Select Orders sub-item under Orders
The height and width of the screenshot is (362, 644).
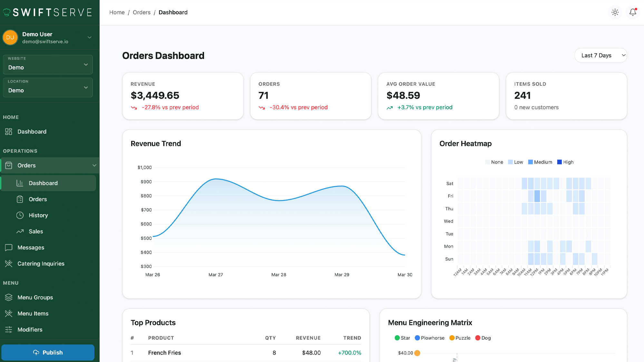38,199
